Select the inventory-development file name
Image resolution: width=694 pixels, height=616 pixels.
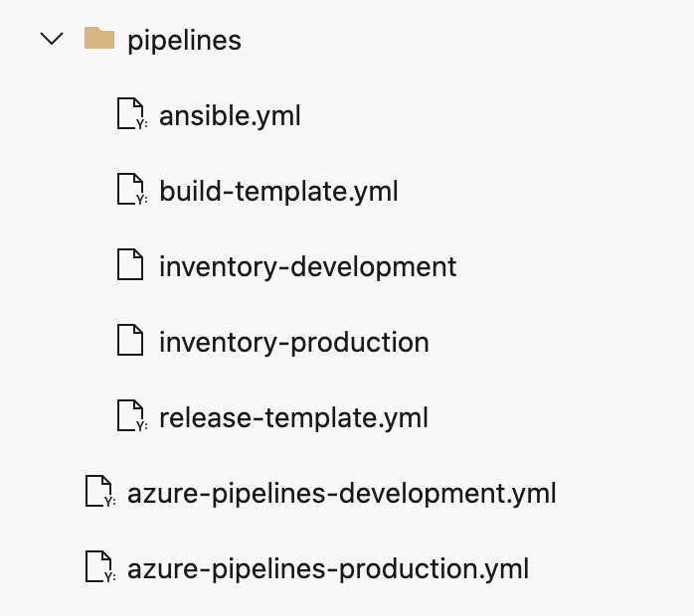[307, 267]
